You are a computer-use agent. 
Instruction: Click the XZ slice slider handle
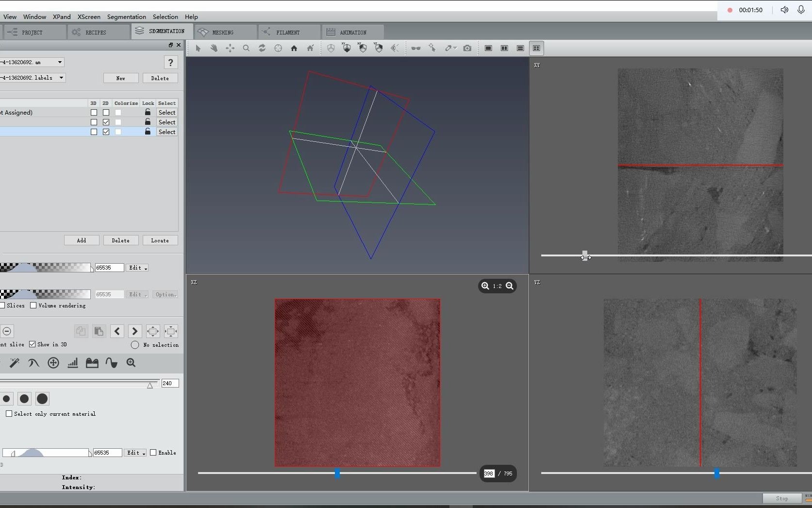pyautogui.click(x=337, y=473)
